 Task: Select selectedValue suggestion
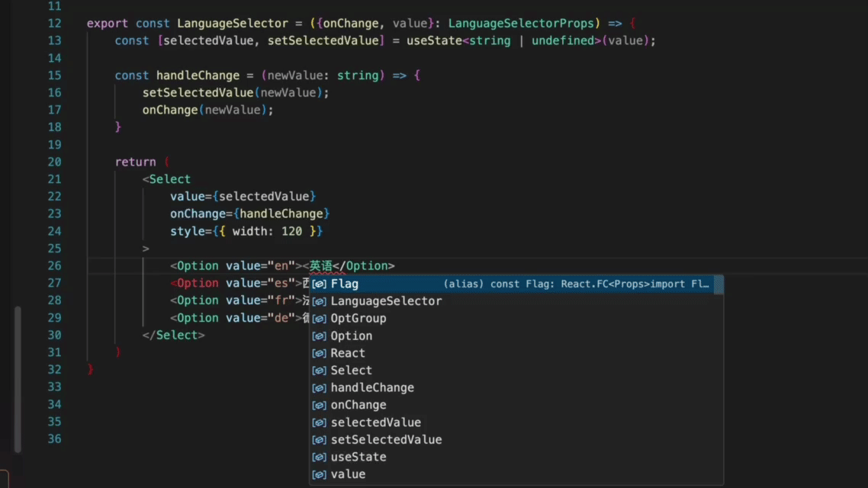click(516, 422)
